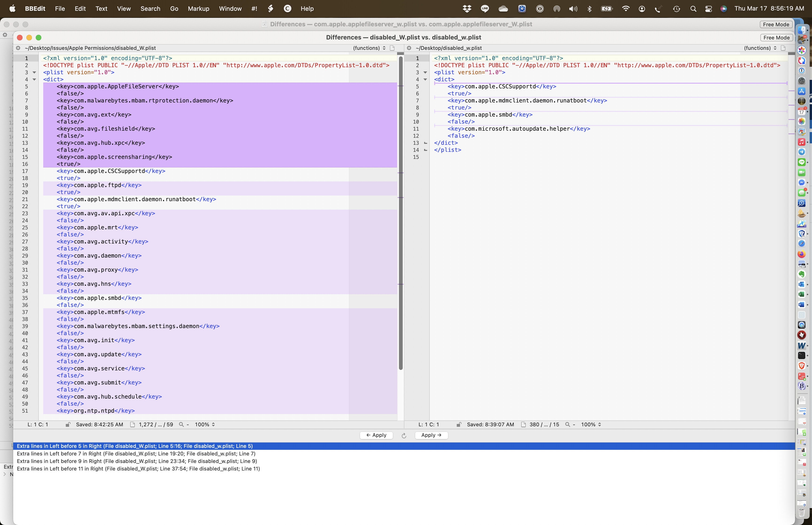Click the lightning bolt menu bar icon
The width and height of the screenshot is (812, 525).
tap(271, 8)
